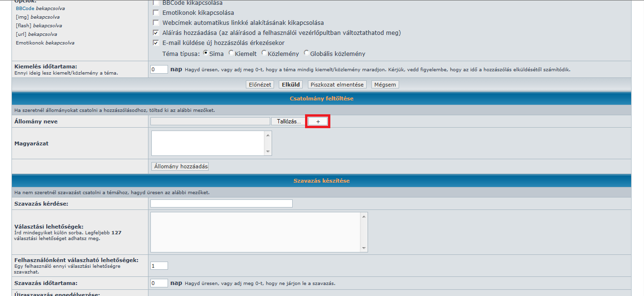Click the plus button beside Tallózás
644x296 pixels.
[318, 122]
